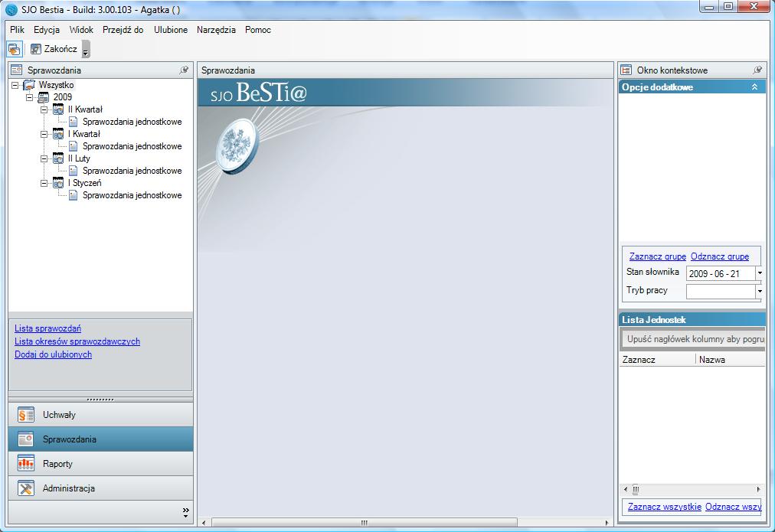Collapse the Opcje dodatkowe section
This screenshot has width=775, height=532.
[754, 87]
